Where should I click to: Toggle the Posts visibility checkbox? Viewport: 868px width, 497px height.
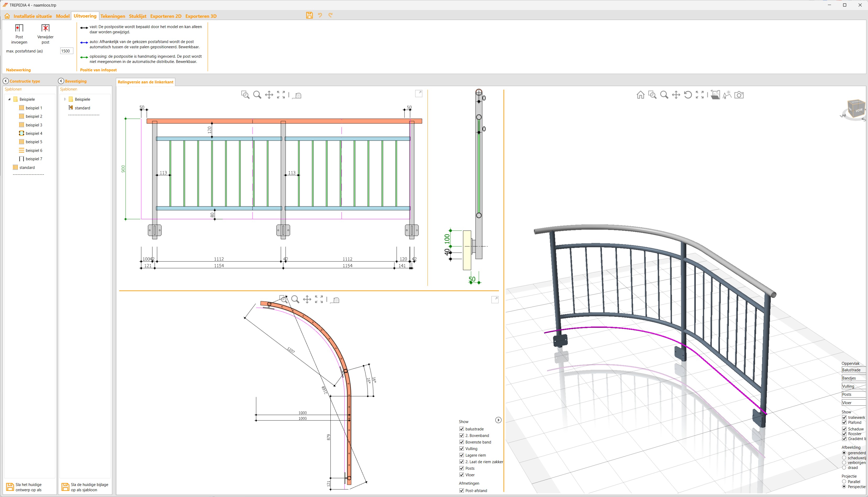(x=462, y=468)
